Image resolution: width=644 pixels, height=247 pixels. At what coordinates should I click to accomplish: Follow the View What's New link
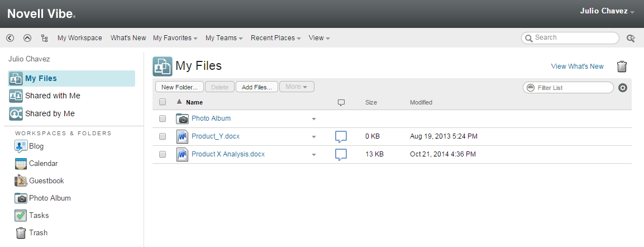pos(577,66)
